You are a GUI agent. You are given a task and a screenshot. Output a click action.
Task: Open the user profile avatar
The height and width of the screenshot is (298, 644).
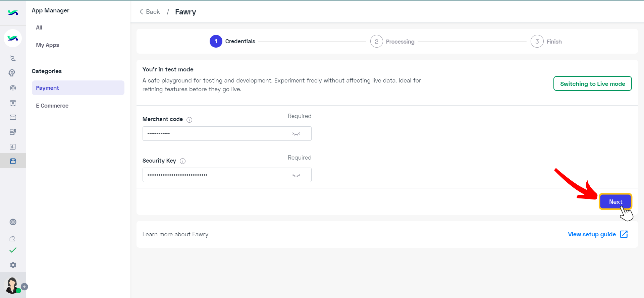(12, 286)
